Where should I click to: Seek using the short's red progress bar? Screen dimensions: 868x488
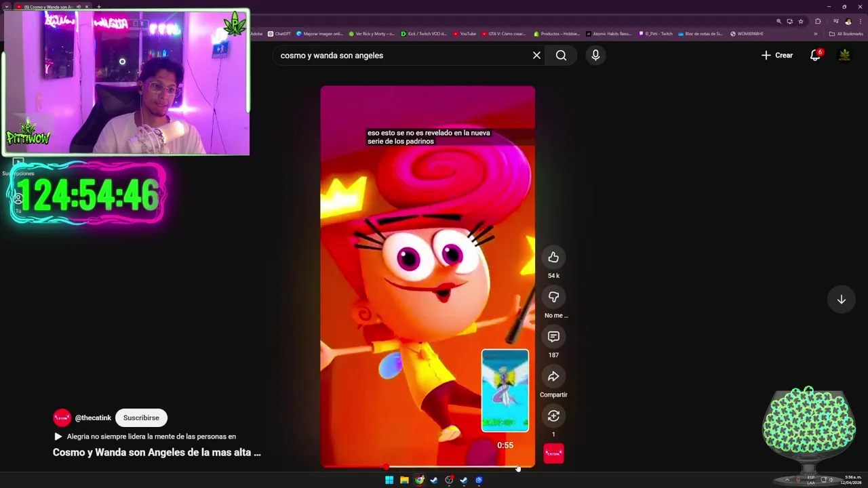[427, 467]
